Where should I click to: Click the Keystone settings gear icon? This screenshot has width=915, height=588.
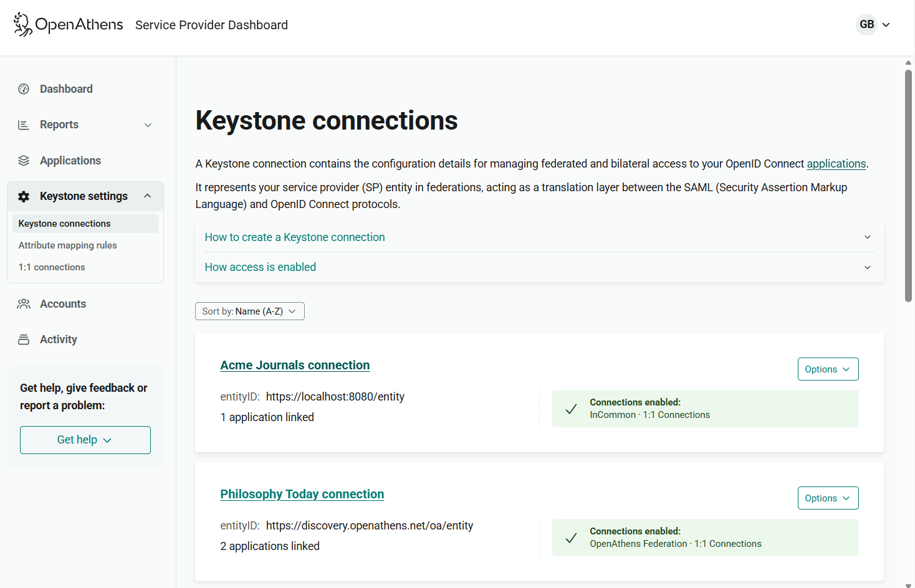pyautogui.click(x=24, y=196)
